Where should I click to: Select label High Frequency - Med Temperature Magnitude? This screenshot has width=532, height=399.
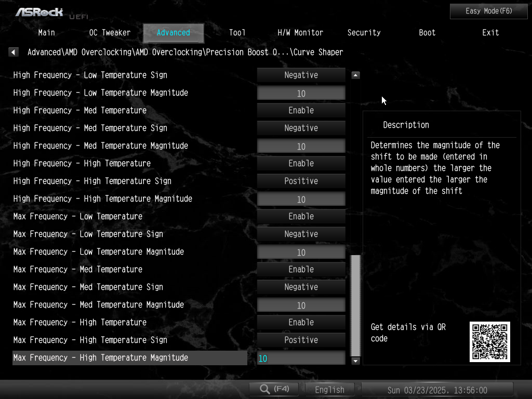[100, 145]
